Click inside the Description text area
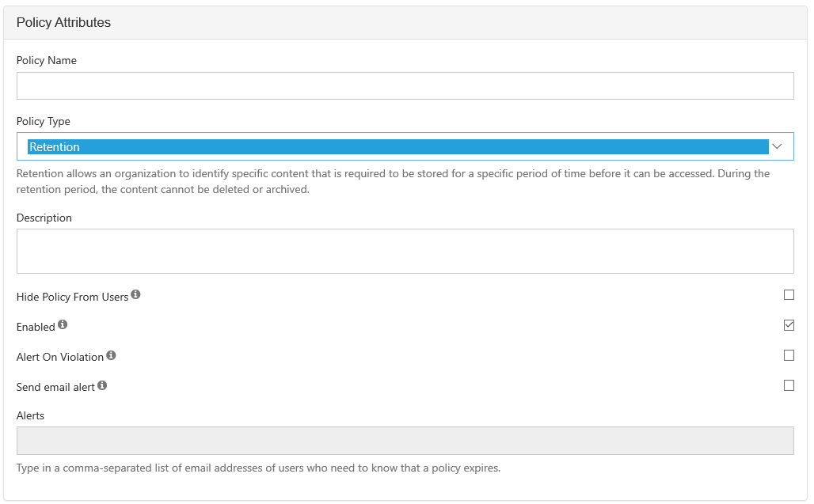The image size is (814, 504). (x=405, y=251)
